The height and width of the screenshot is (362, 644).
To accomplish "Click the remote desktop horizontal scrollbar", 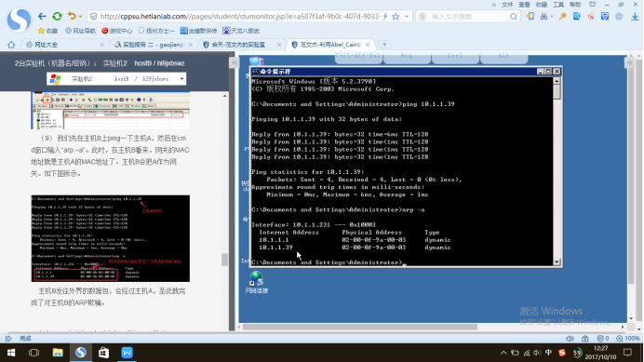I will point(360,327).
